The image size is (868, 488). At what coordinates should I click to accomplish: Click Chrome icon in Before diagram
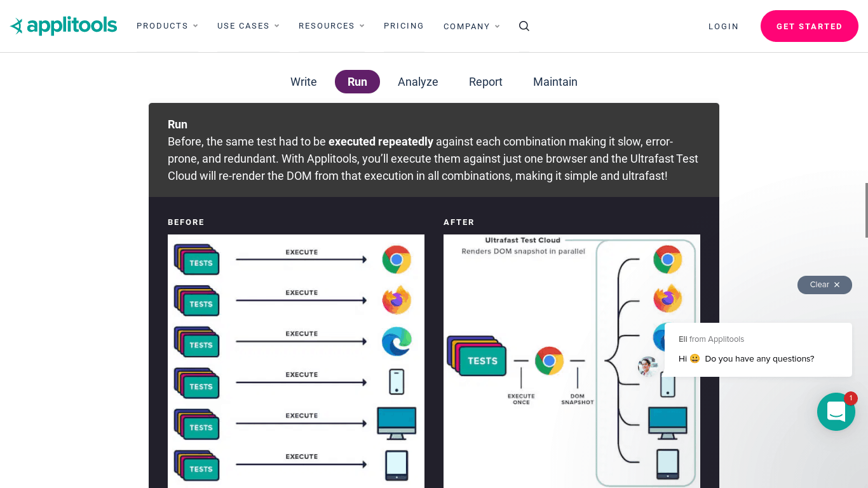397,259
